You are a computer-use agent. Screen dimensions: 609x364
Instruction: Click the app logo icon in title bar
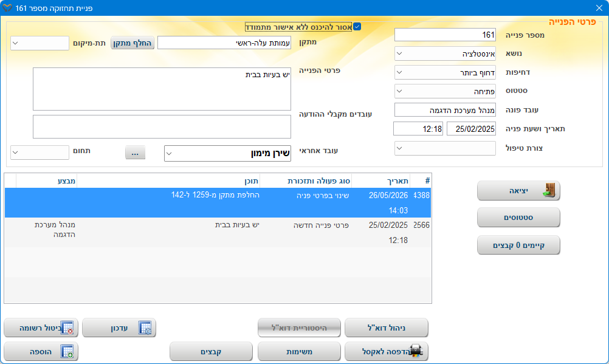point(7,8)
